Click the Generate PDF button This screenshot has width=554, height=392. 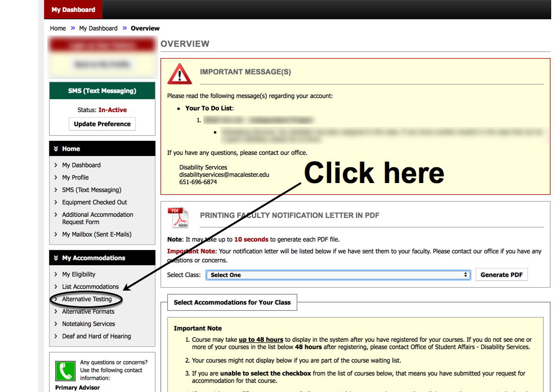click(501, 275)
